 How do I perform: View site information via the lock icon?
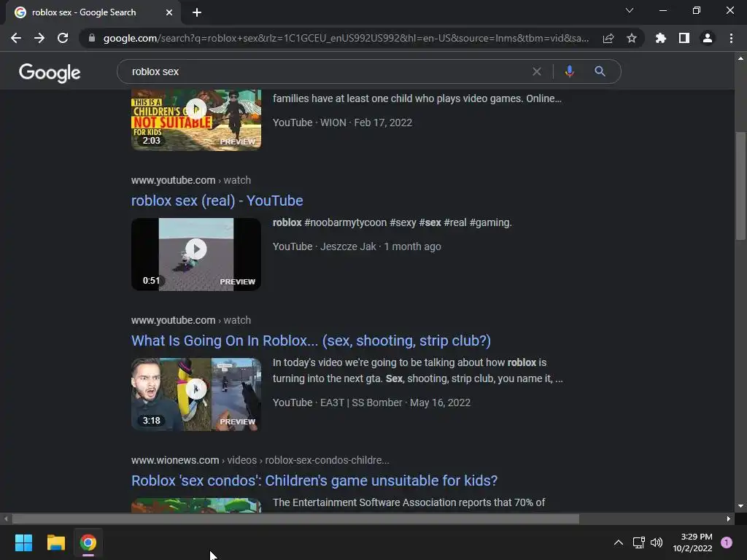pyautogui.click(x=92, y=38)
